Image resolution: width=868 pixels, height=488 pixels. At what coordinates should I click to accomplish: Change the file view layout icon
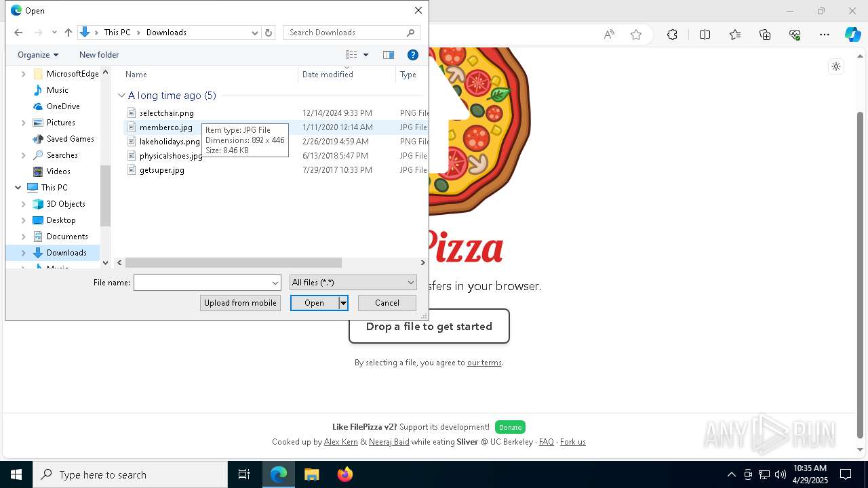coord(351,55)
